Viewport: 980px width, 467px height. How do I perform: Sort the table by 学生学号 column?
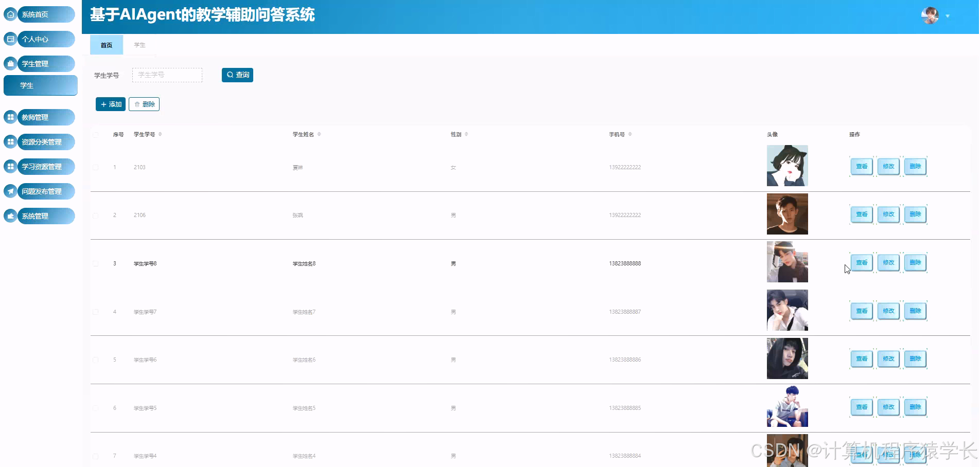[x=160, y=134]
